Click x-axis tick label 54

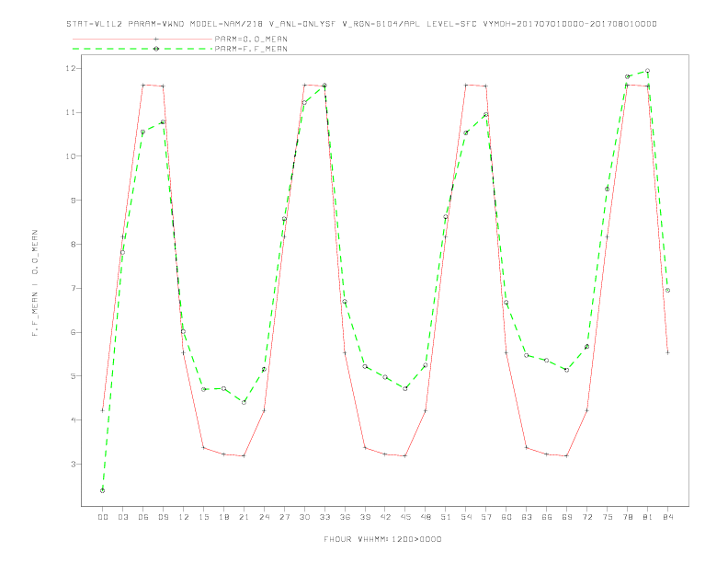[x=466, y=517]
